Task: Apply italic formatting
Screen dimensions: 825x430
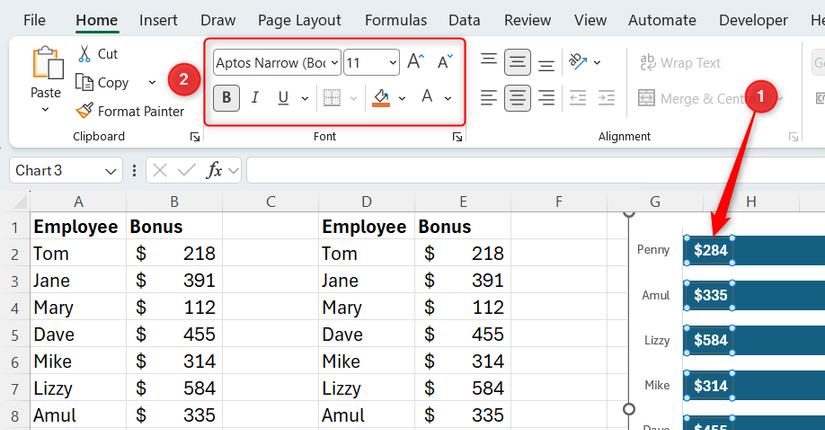Action: pyautogui.click(x=255, y=98)
